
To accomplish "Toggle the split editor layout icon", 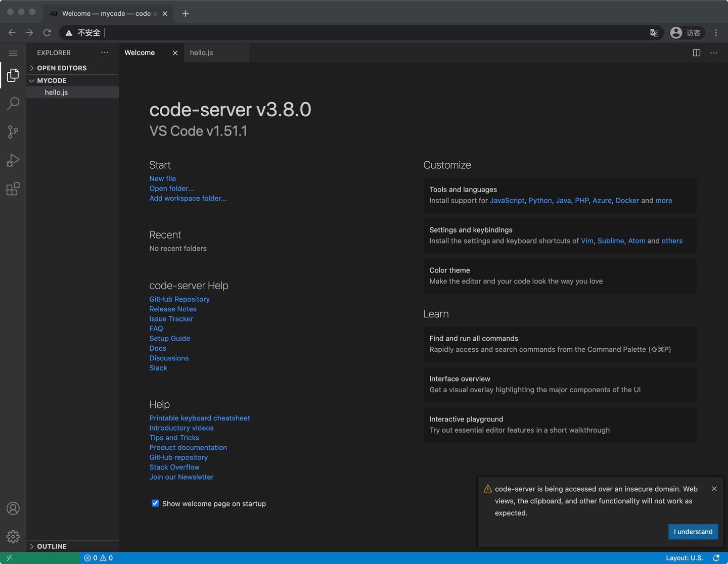I will pyautogui.click(x=697, y=53).
